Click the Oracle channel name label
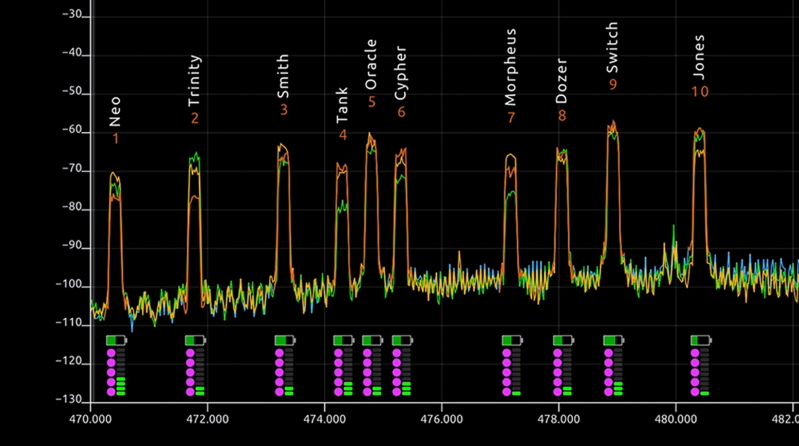This screenshot has height=446, width=799. click(371, 62)
